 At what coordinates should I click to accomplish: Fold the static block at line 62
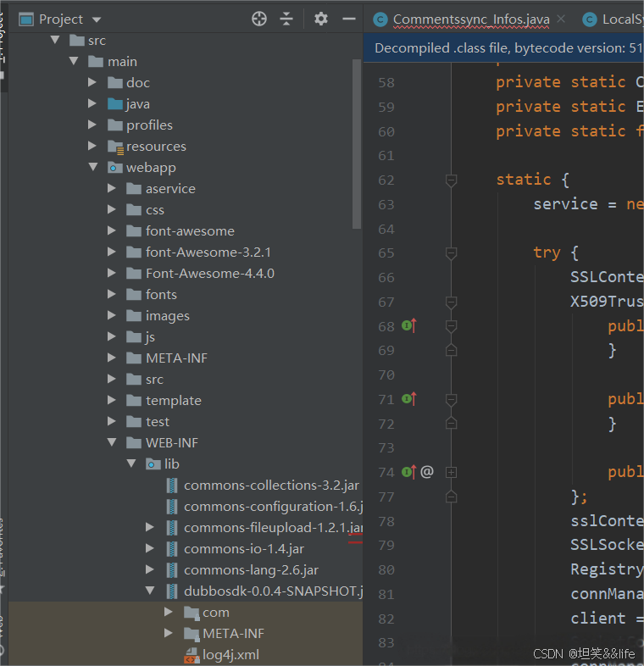[451, 180]
